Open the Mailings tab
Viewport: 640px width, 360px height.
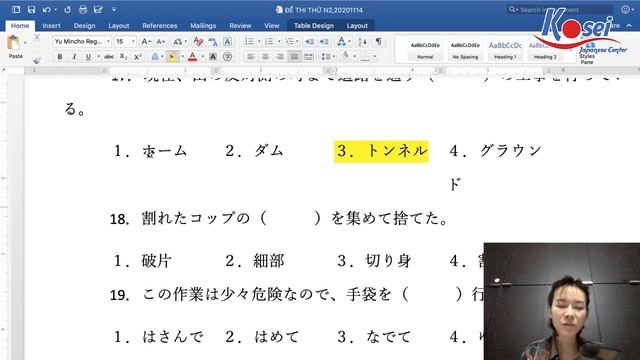tap(203, 26)
